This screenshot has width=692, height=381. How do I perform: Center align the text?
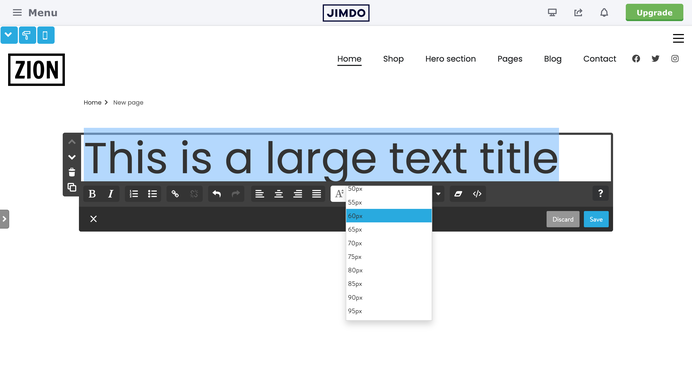(x=278, y=194)
